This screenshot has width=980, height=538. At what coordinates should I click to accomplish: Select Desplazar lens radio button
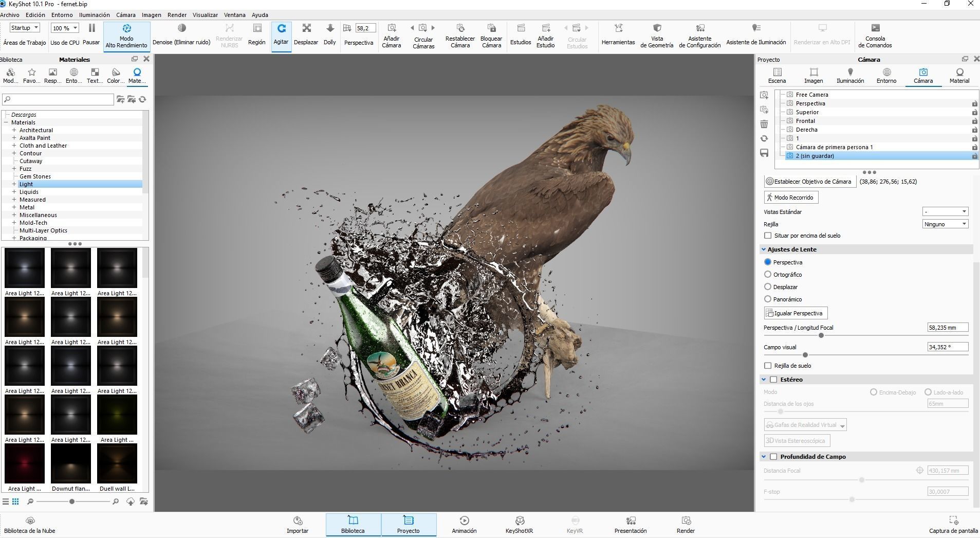(768, 287)
